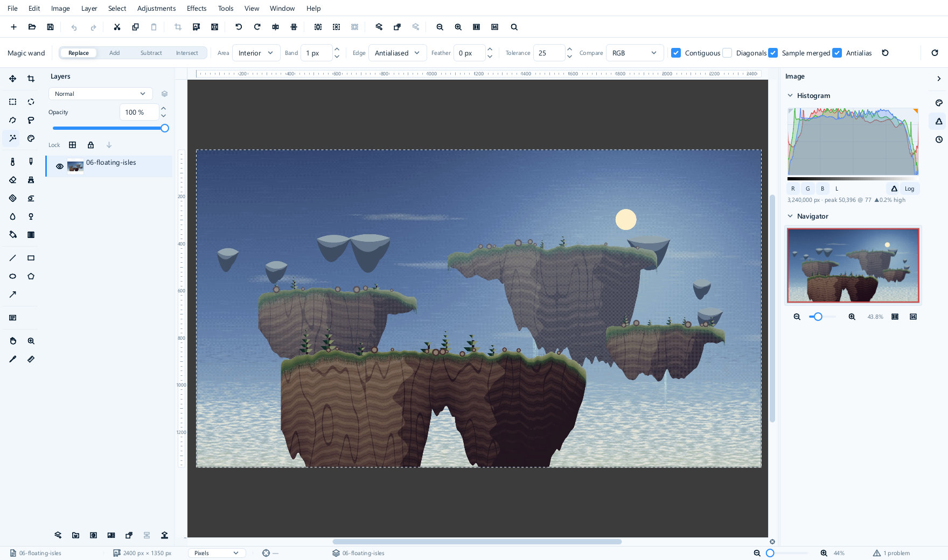Click the Cut scissors icon
Screen dimensions: 948x560
117,27
